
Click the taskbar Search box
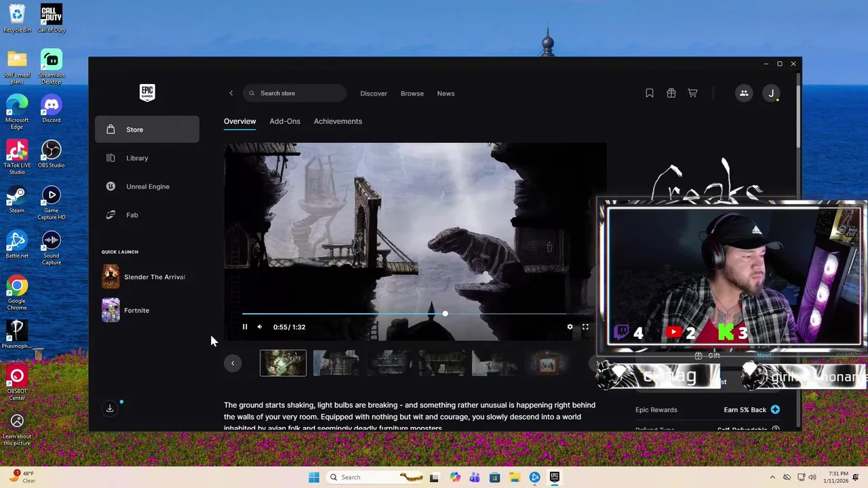[376, 477]
